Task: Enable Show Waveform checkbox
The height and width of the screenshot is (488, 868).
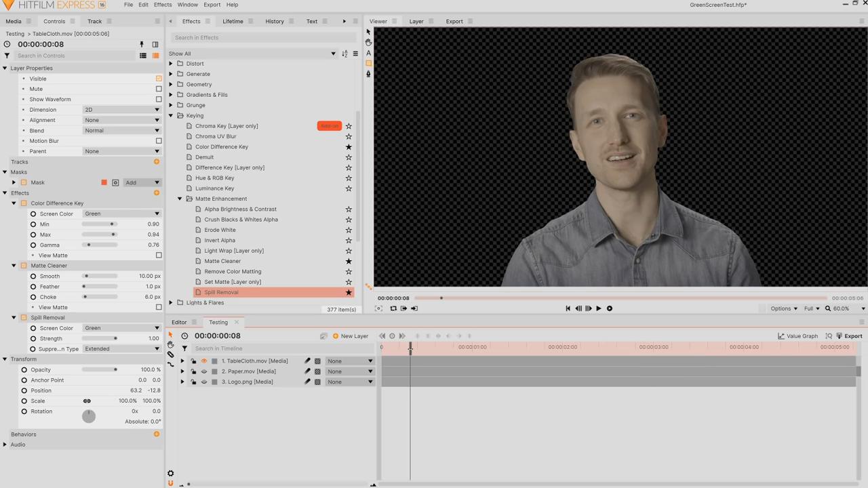Action: pos(159,100)
